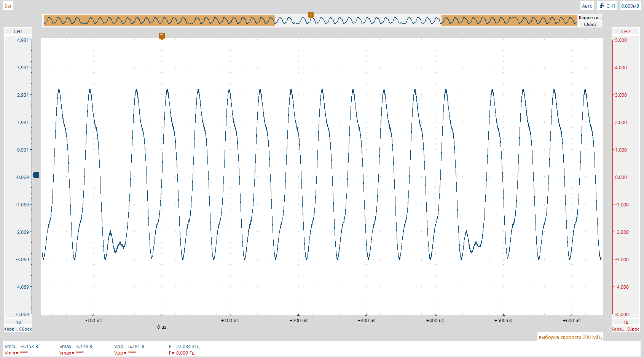Select the red CH2 zero-level dashed marker
This screenshot has width=644, height=358.
tap(635, 177)
